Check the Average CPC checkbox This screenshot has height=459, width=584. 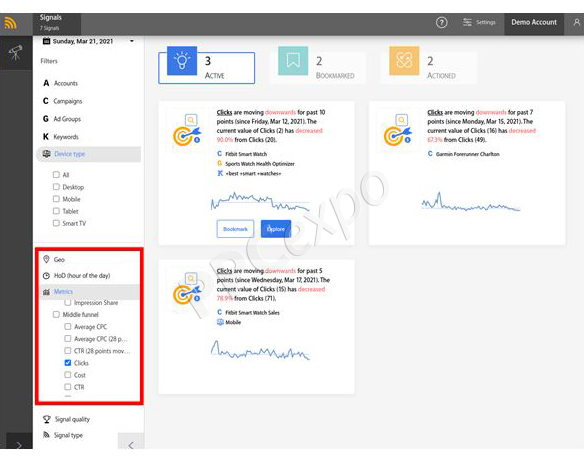pyautogui.click(x=68, y=327)
